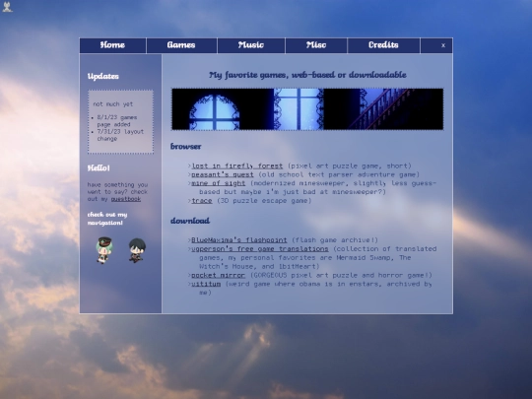Open the pocket mirror link

[x=218, y=275]
